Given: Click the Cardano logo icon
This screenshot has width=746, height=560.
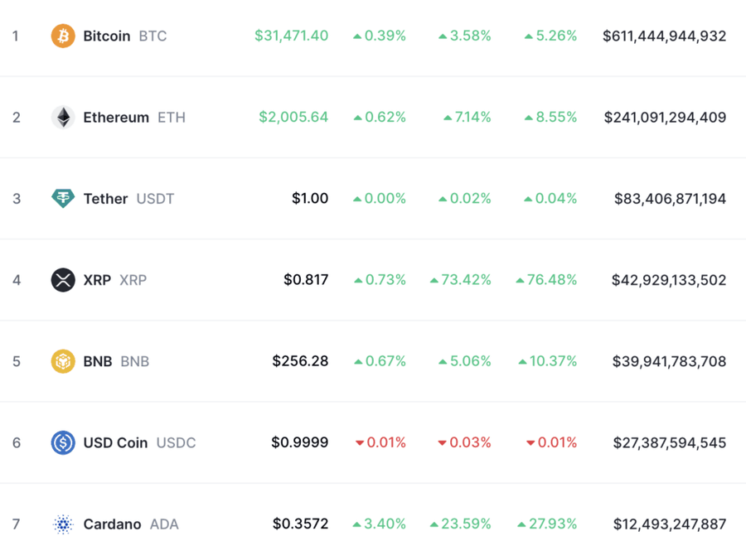Looking at the screenshot, I should (x=63, y=524).
